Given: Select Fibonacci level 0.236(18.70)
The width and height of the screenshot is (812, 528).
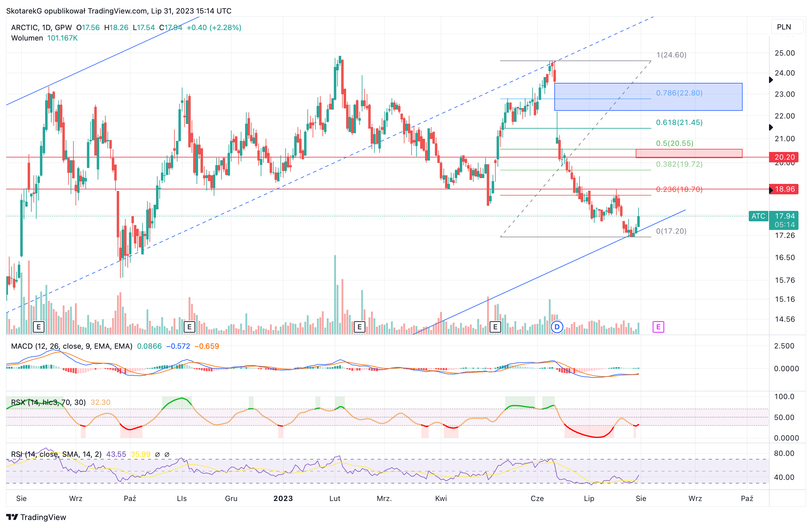Looking at the screenshot, I should click(679, 189).
